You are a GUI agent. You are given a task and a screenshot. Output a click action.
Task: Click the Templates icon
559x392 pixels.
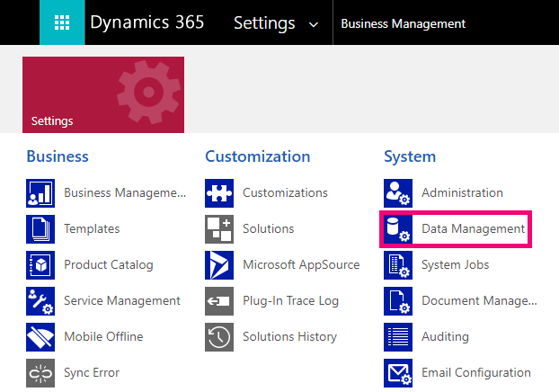tap(40, 229)
